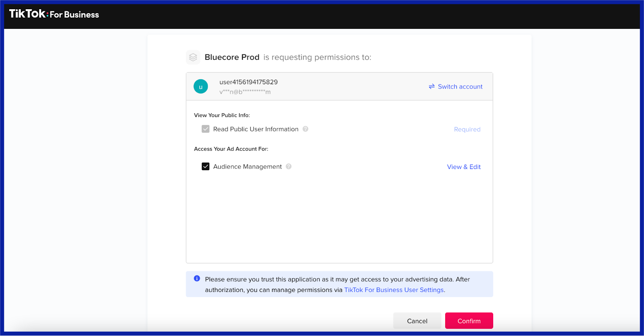
Task: Click the 'is requesting permissions to:' text
Action: (x=317, y=57)
